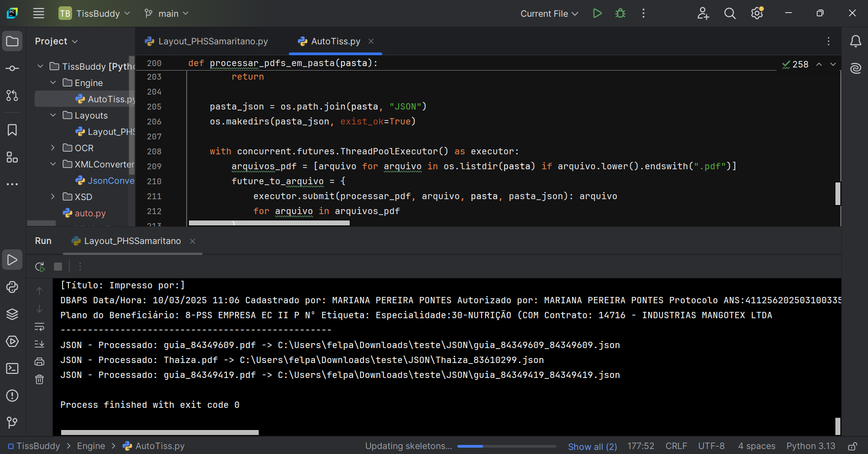This screenshot has height=454, width=868.
Task: Expand the OCR folder
Action: pos(53,148)
